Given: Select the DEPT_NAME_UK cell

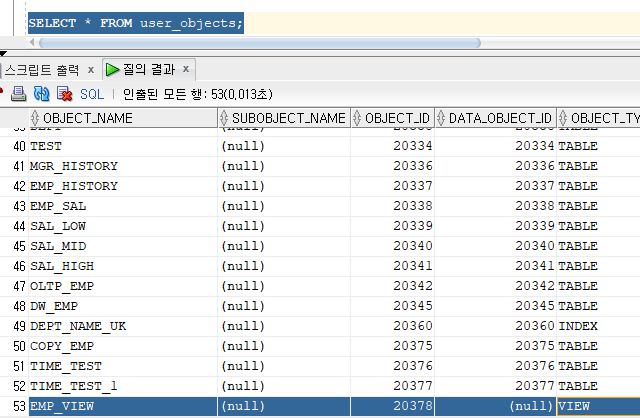Looking at the screenshot, I should click(123, 326).
